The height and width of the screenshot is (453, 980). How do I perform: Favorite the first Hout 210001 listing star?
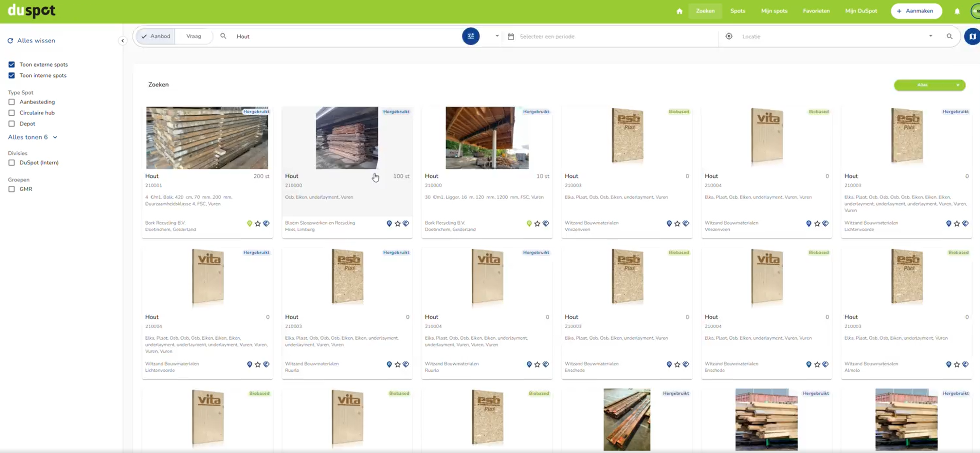[x=258, y=223]
